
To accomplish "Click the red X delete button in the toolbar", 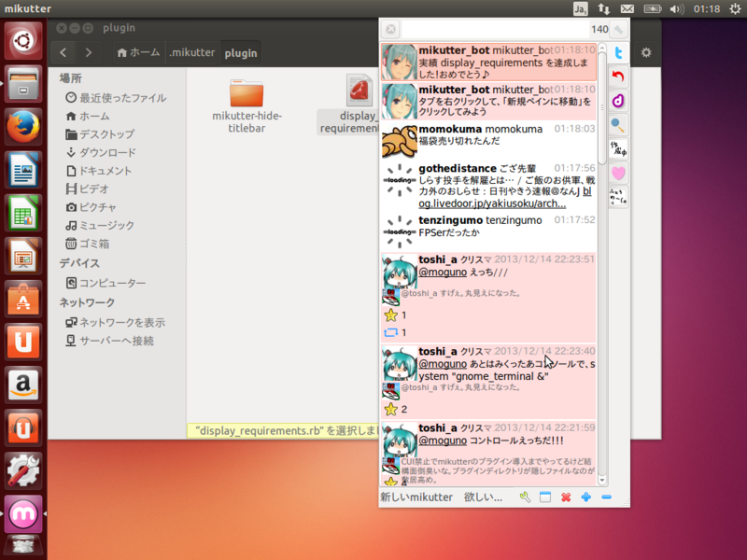I will 568,497.
